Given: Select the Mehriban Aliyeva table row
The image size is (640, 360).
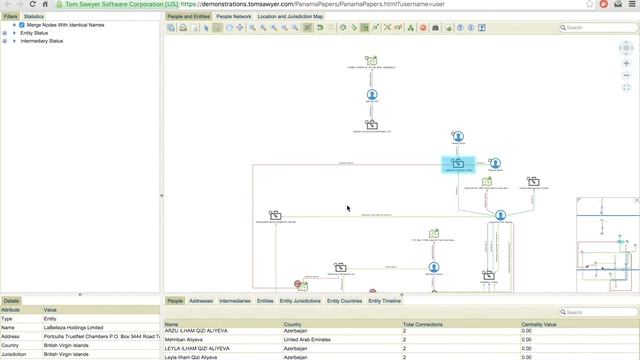Looking at the screenshot, I should click(402, 340).
